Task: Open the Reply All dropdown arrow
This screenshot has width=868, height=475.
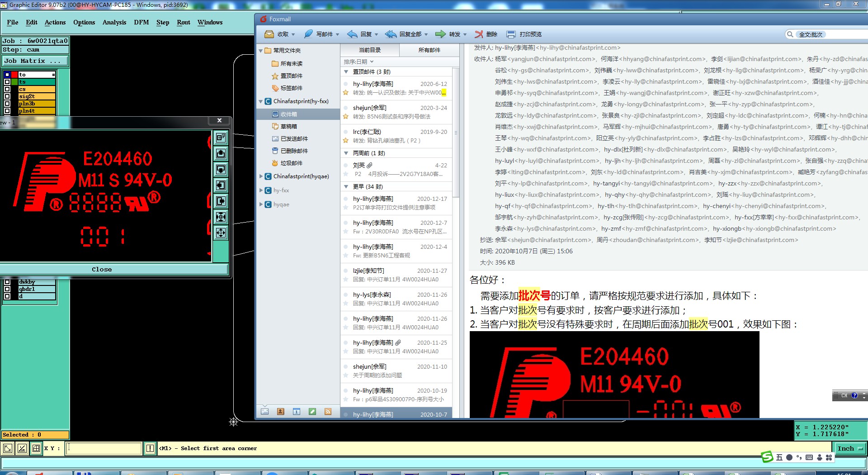Action: tap(426, 34)
